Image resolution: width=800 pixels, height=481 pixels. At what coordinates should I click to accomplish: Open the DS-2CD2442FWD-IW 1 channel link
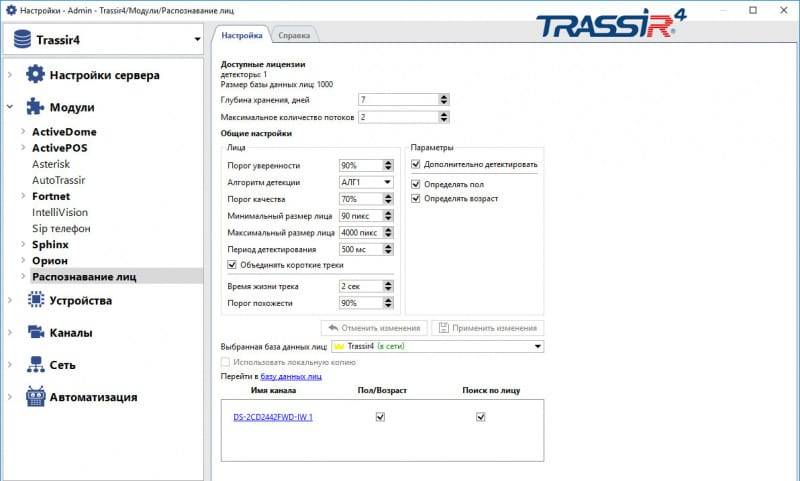click(x=273, y=417)
